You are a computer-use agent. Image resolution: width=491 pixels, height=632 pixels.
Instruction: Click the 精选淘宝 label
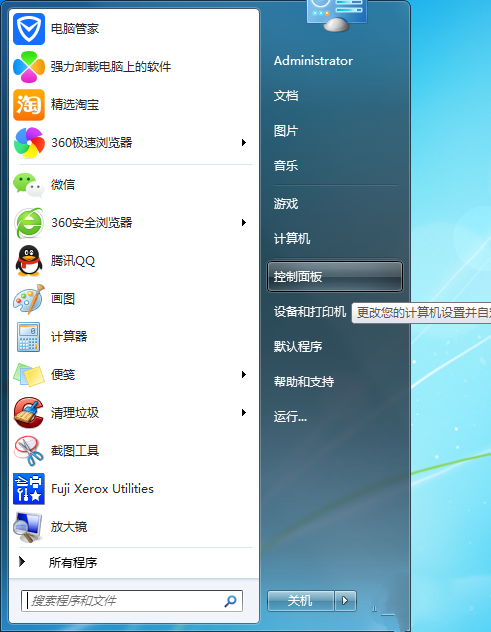tap(75, 105)
